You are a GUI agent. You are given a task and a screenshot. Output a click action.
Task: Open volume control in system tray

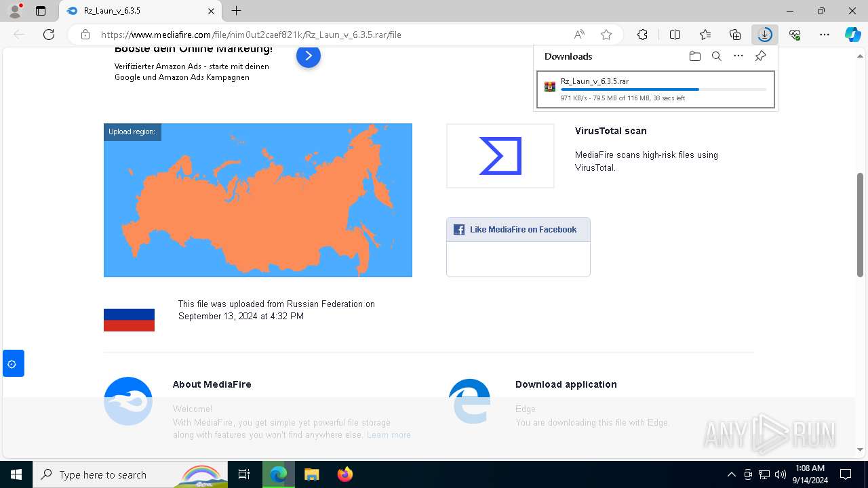point(780,474)
